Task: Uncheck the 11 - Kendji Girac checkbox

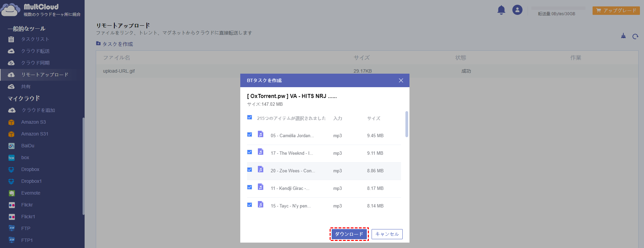Action: tap(249, 187)
